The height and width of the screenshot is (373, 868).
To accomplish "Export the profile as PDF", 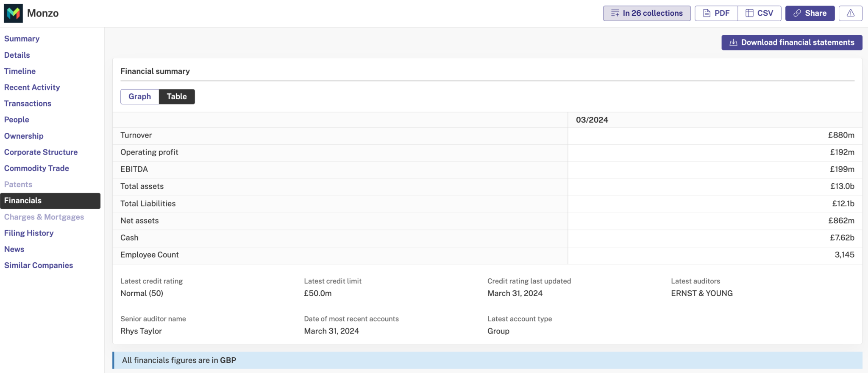I will click(716, 14).
